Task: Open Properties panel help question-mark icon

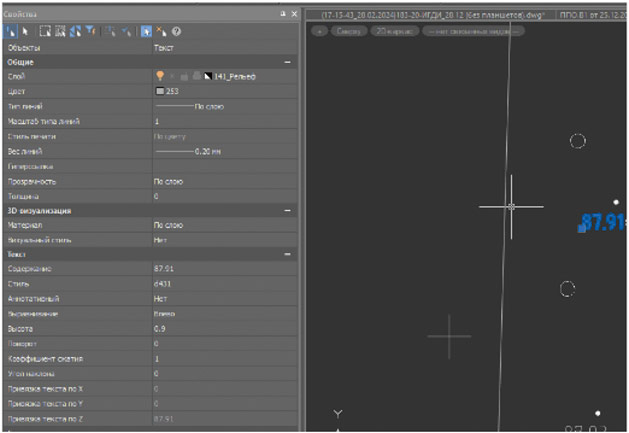Action: coord(176,31)
